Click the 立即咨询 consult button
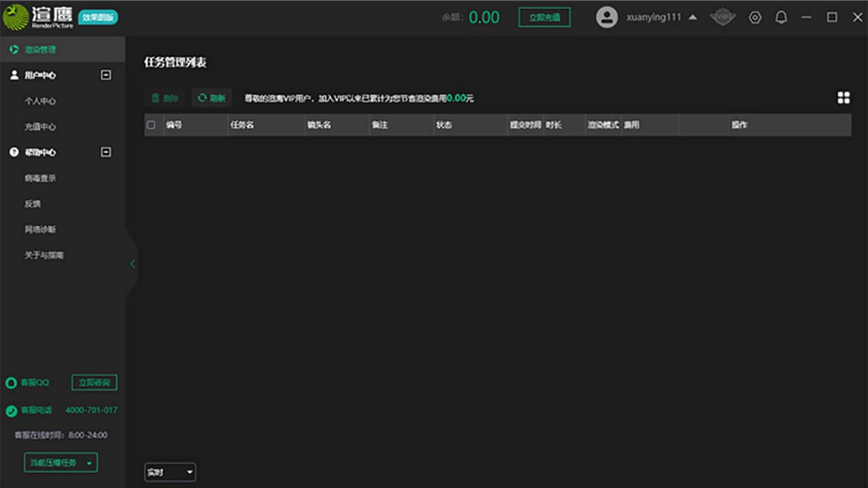Viewport: 868px width, 488px height. pyautogui.click(x=94, y=383)
